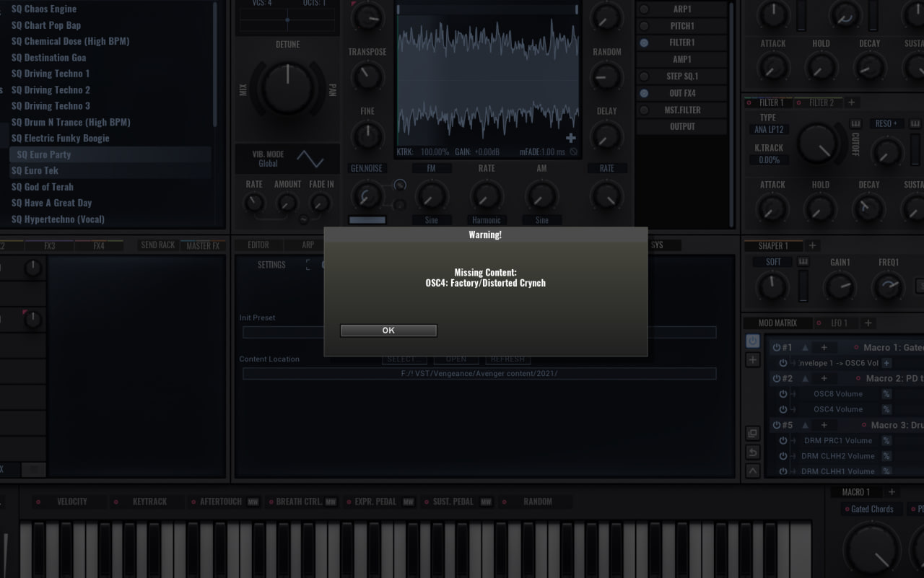This screenshot has height=578, width=924.
Task: Toggle power for Mod Matrix slot #5
Action: tap(777, 425)
